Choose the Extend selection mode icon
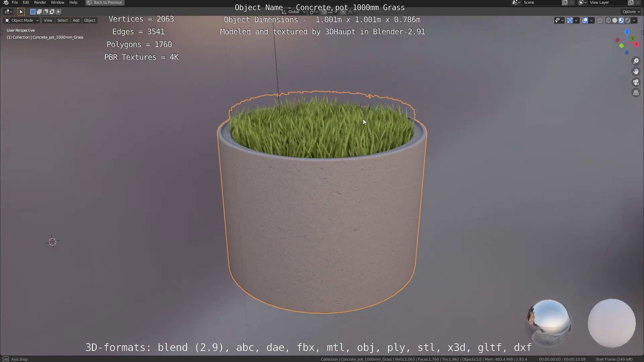 point(39,12)
